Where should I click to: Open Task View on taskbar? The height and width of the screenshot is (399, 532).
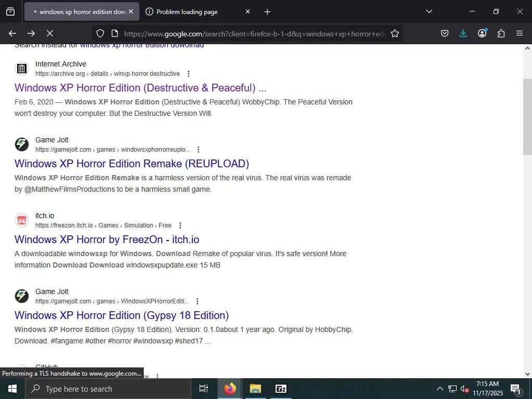tap(203, 389)
